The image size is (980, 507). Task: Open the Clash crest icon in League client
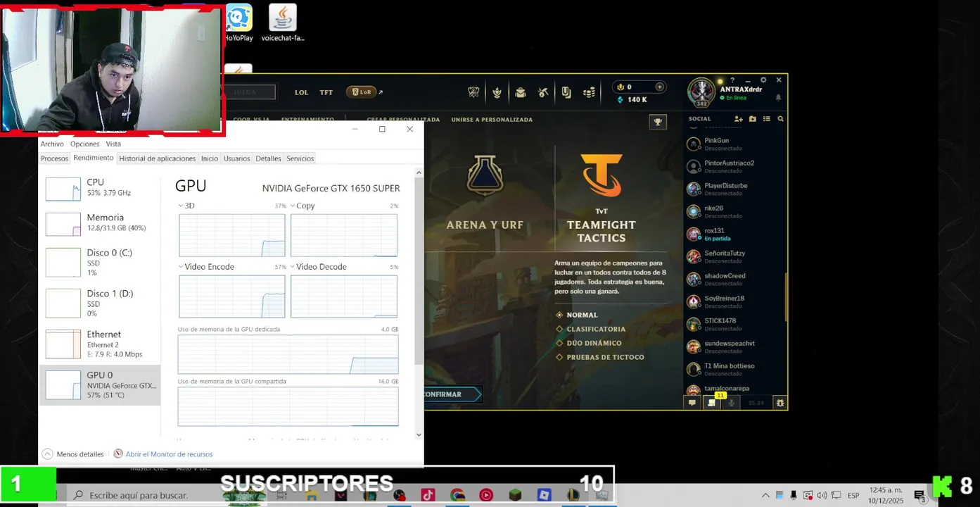473,92
